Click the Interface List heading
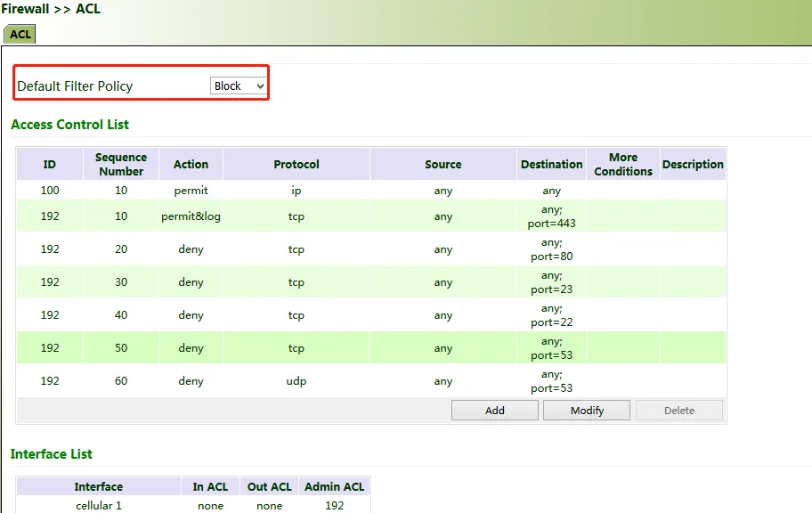 pyautogui.click(x=52, y=454)
